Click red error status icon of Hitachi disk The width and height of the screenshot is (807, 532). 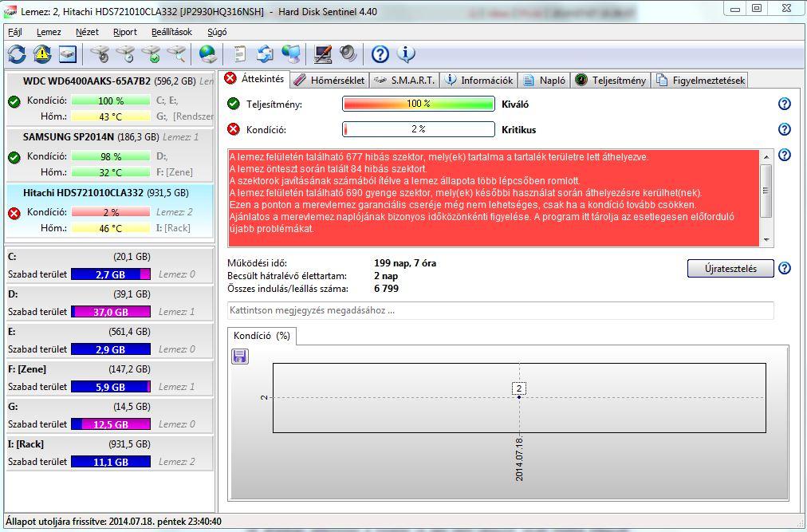pyautogui.click(x=14, y=213)
